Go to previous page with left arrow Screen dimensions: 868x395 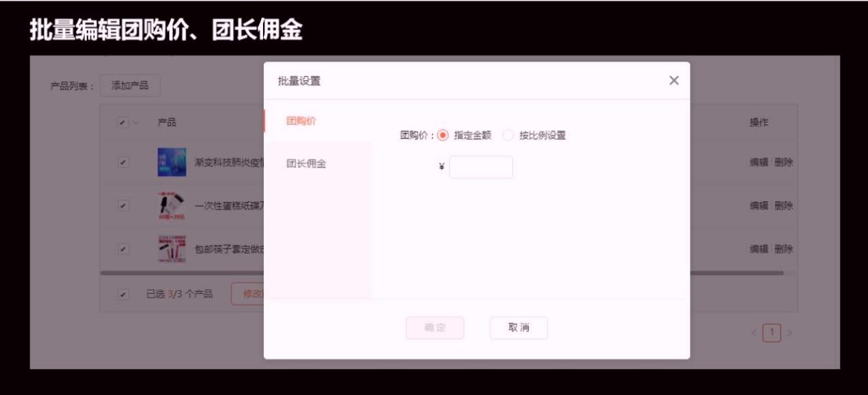[756, 333]
